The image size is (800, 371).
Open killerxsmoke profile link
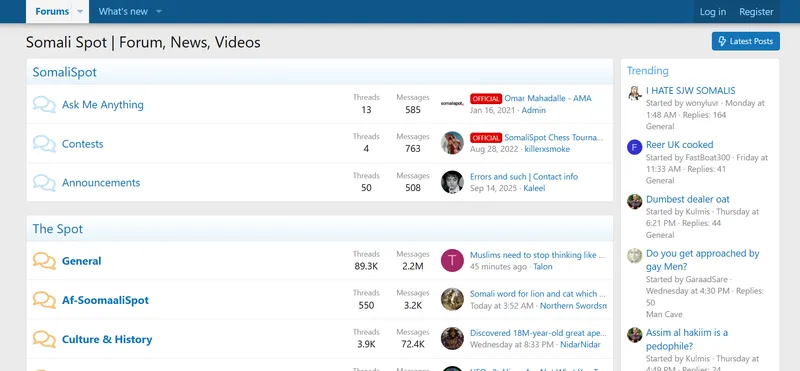pos(547,149)
